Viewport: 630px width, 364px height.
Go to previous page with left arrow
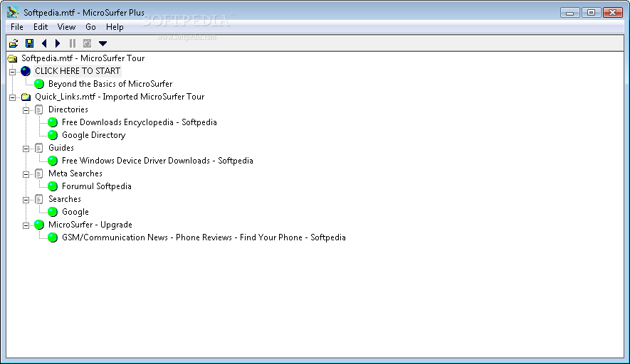pos(44,43)
